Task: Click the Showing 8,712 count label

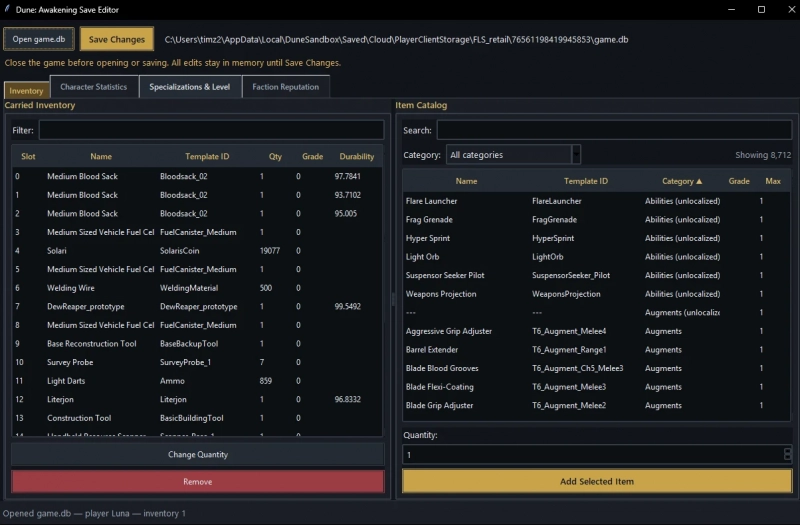Action: click(x=763, y=155)
